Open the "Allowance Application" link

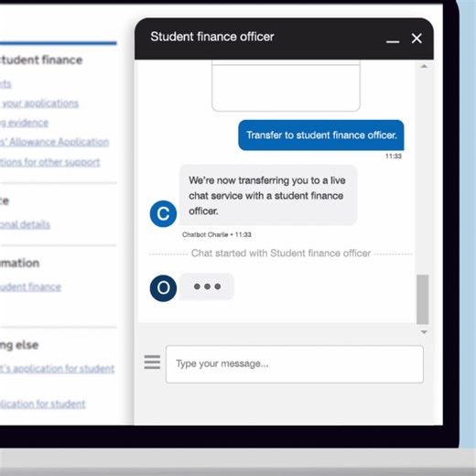pos(54,142)
